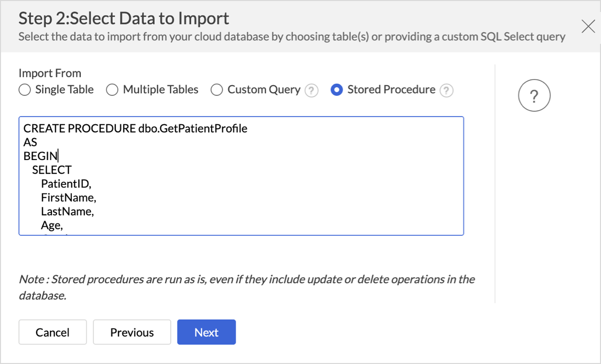Open the large help icon on the right
Image resolution: width=601 pixels, height=364 pixels.
(534, 96)
